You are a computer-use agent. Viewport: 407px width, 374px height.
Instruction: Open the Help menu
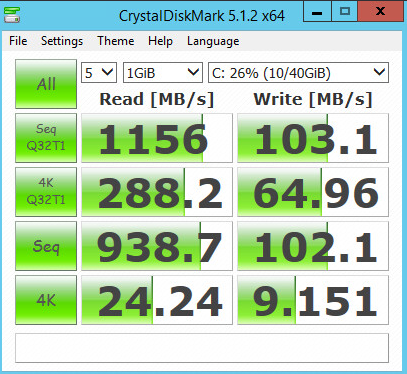(x=160, y=41)
